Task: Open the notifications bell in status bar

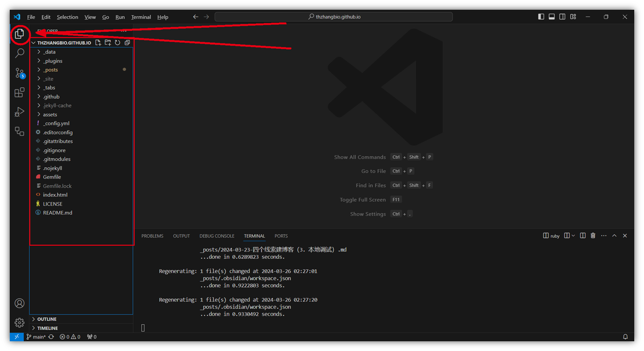Action: [625, 337]
